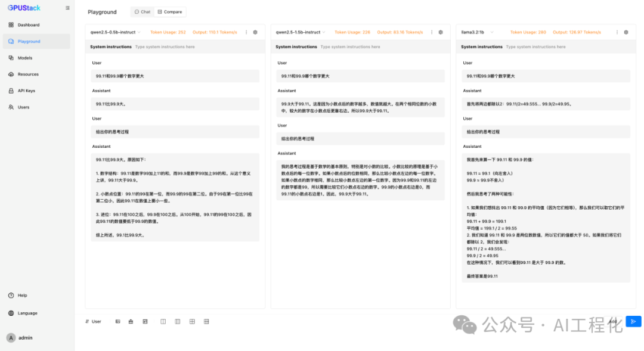644x351 pixels.
Task: Open the Models page
Action: [36, 58]
